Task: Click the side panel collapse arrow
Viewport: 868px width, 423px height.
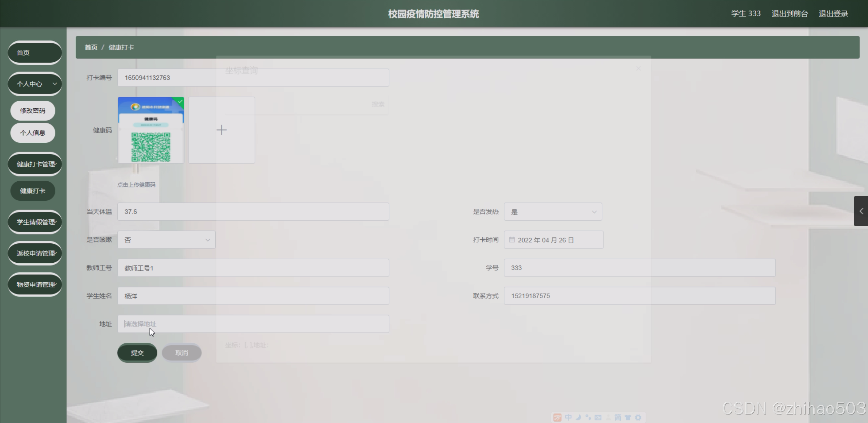Action: click(861, 211)
